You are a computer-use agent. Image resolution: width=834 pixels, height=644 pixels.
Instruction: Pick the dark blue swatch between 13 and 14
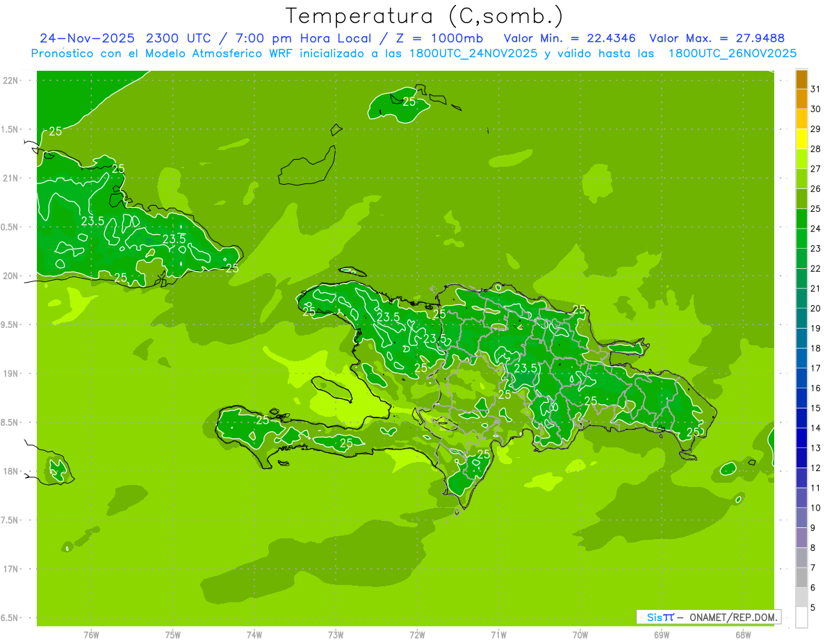[x=801, y=438]
